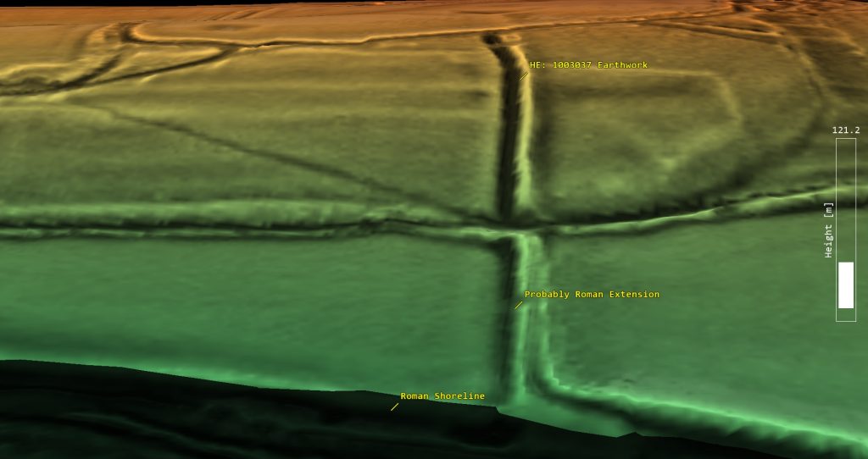868x459 pixels.
Task: Click the 121.2 maximum height value
Action: 845,130
